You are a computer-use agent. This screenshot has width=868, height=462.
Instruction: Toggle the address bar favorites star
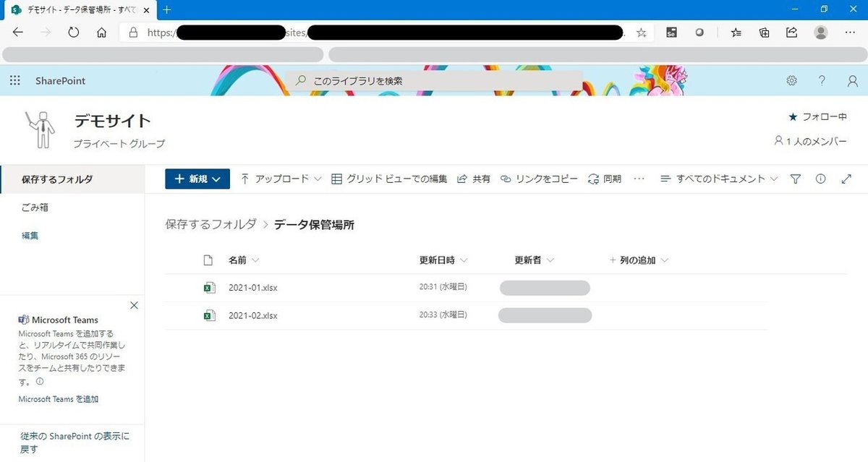coord(641,32)
